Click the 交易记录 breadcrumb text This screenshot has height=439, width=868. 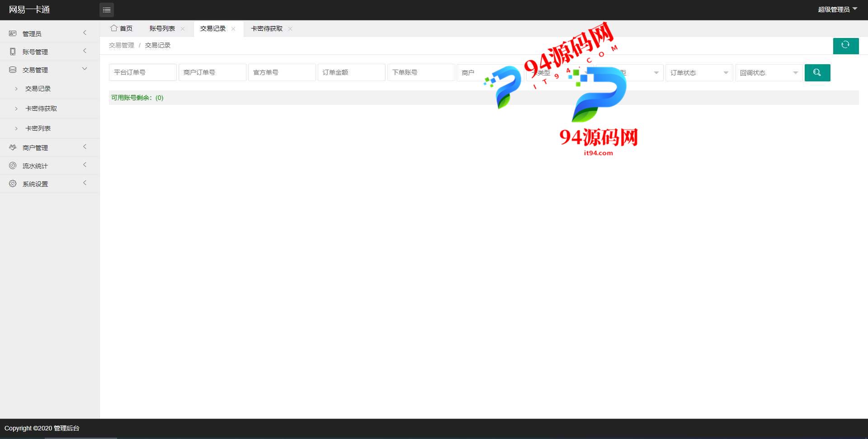[158, 45]
